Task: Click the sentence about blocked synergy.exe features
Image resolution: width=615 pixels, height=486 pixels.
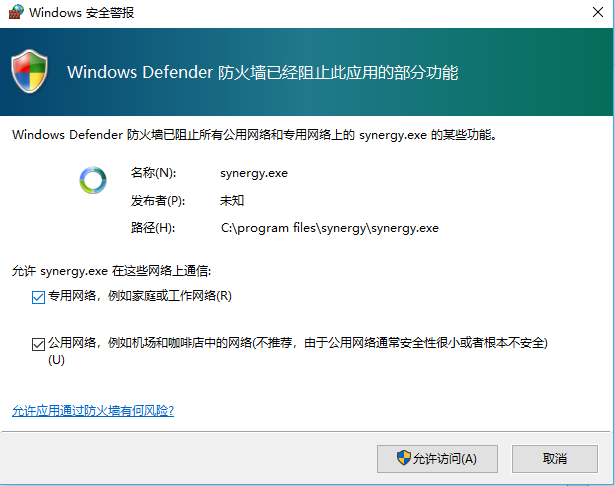Action: 255,135
